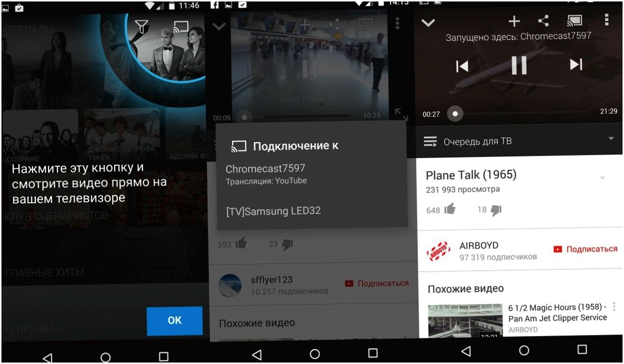This screenshot has width=624, height=364.
Task: Tap Back triangle in middle screen navigation bar
Action: tap(257, 354)
